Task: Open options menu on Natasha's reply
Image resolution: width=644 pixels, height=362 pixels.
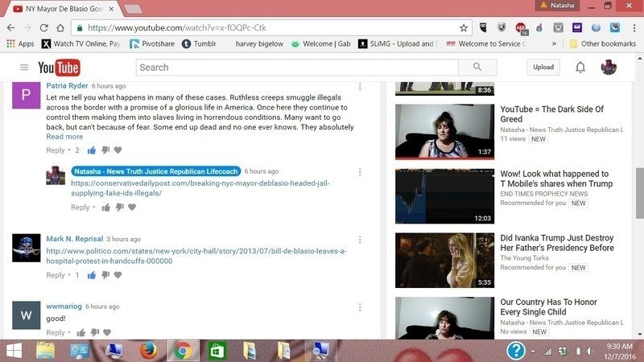Action: pos(360,172)
